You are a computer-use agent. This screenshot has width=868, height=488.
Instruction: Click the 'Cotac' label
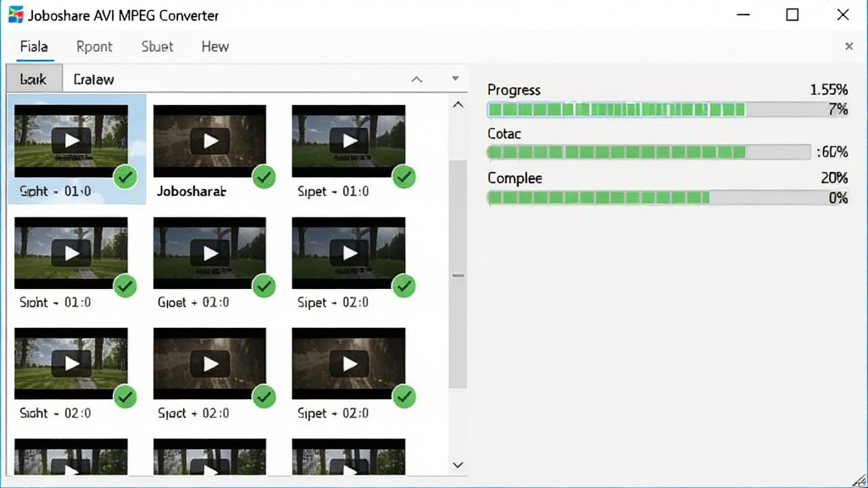(x=504, y=134)
